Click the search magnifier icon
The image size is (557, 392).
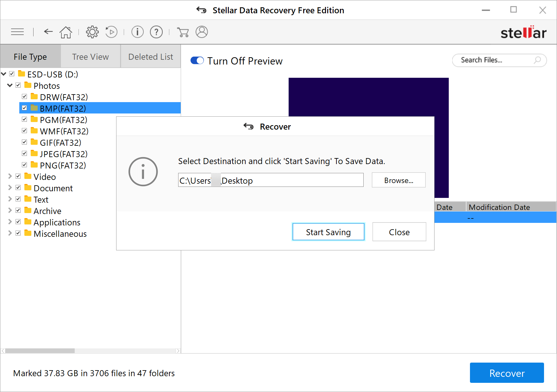click(x=537, y=60)
